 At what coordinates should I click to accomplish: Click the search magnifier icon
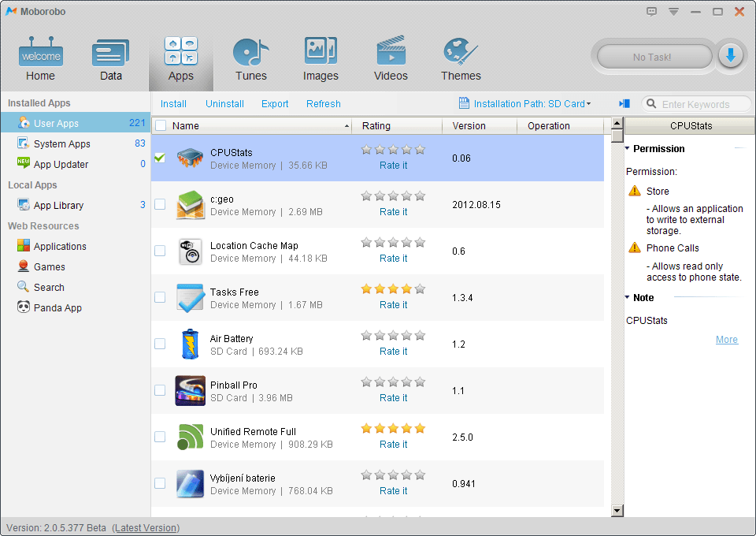651,104
